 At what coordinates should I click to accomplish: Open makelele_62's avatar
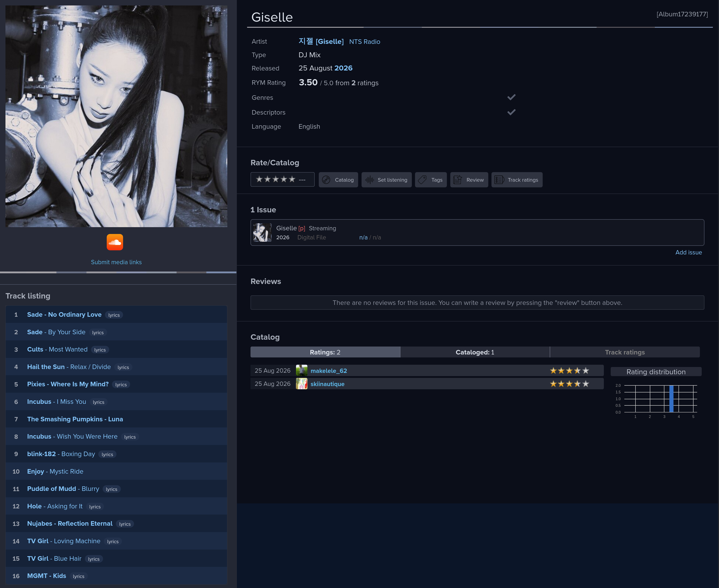coord(301,371)
